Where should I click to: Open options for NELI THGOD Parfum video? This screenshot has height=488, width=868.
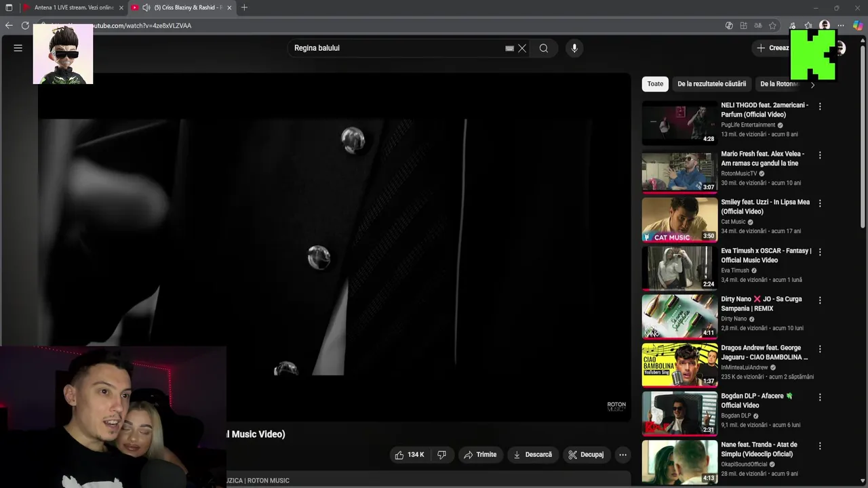point(820,106)
